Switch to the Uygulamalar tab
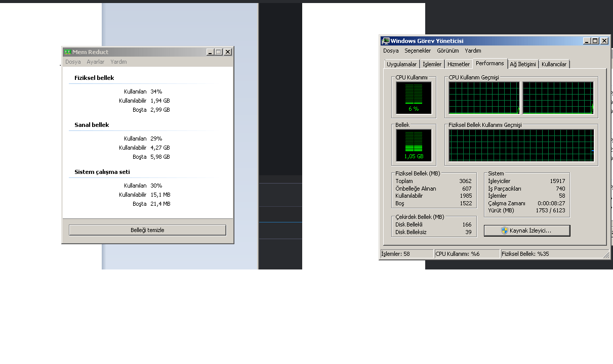 pos(402,64)
